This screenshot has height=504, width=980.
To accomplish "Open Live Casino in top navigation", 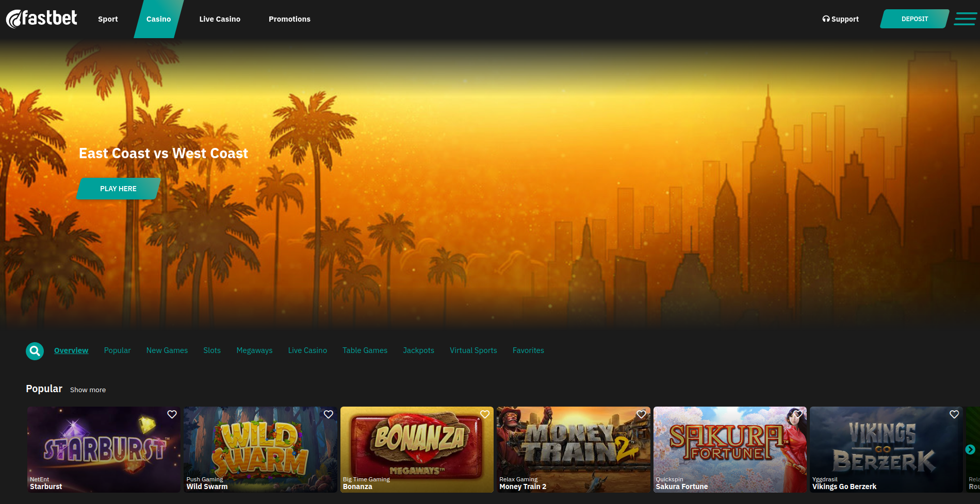I will pos(220,19).
